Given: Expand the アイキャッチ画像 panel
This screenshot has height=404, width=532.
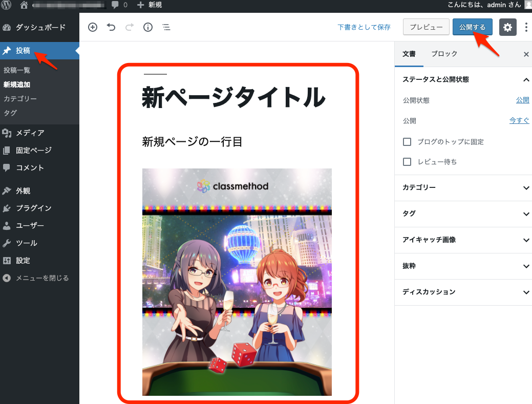Looking at the screenshot, I should [462, 240].
